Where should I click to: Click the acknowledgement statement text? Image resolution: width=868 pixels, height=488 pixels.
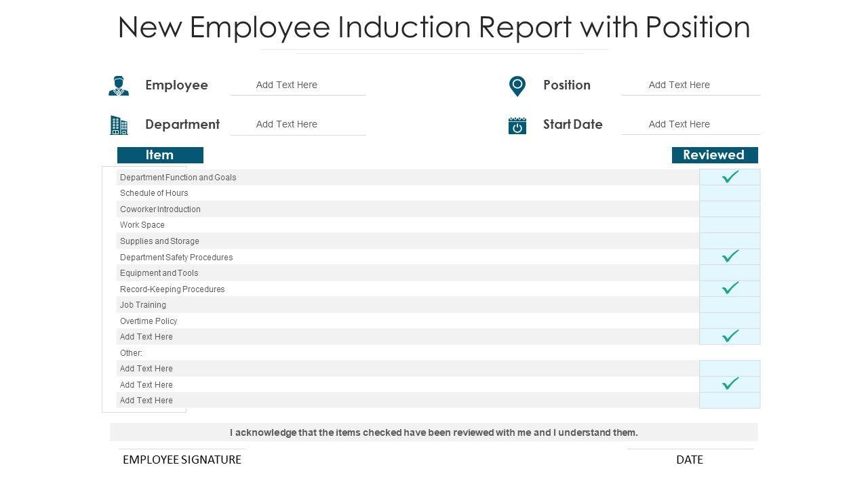click(x=434, y=432)
